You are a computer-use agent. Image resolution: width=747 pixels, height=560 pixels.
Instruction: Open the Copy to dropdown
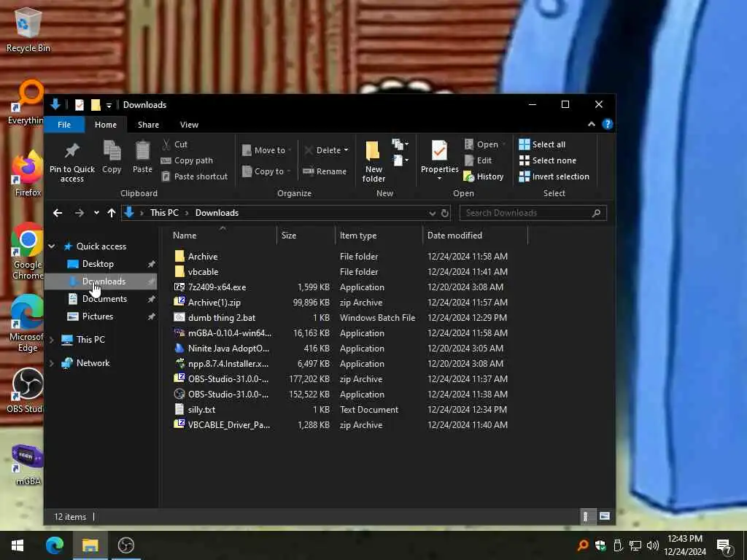267,171
